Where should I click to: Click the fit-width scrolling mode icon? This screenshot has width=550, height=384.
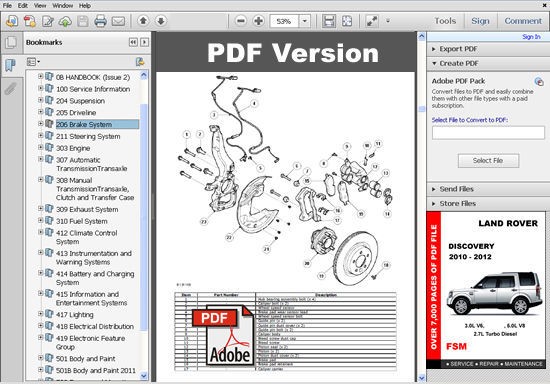click(x=329, y=21)
